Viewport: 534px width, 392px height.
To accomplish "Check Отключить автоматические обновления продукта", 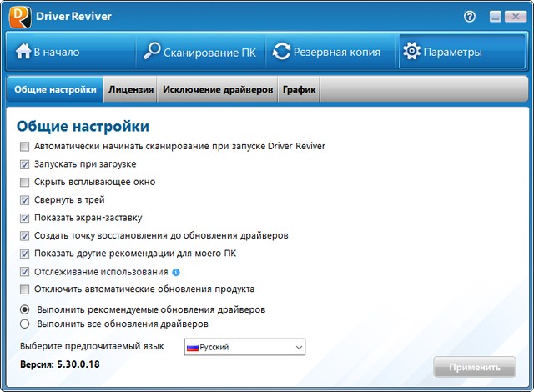I will pyautogui.click(x=24, y=289).
